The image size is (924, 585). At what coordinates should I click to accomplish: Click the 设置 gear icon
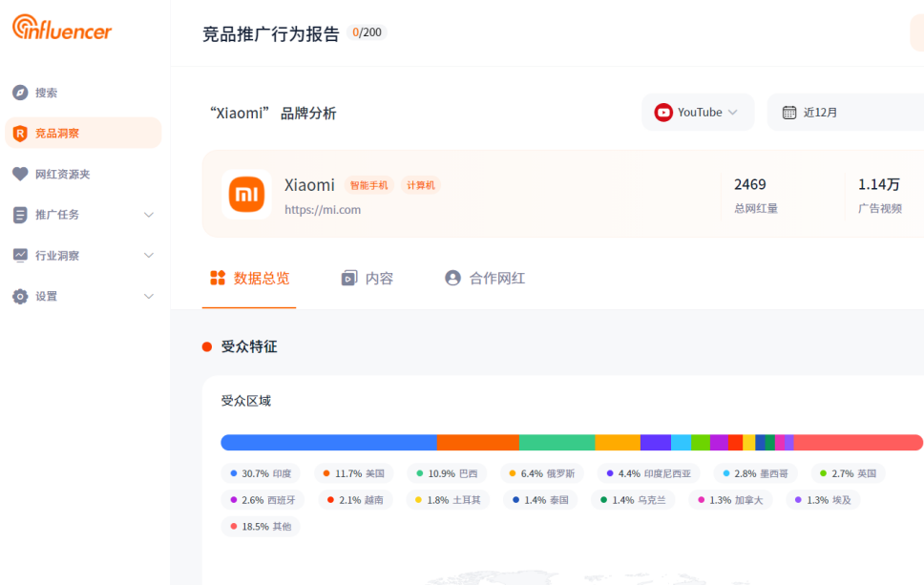20,297
